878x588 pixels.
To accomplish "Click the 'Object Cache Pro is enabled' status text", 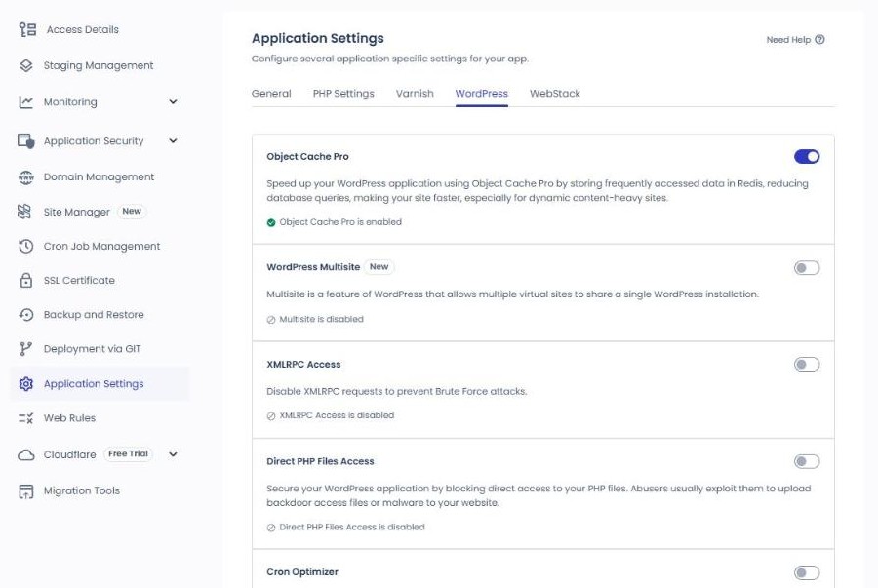I will (x=340, y=222).
